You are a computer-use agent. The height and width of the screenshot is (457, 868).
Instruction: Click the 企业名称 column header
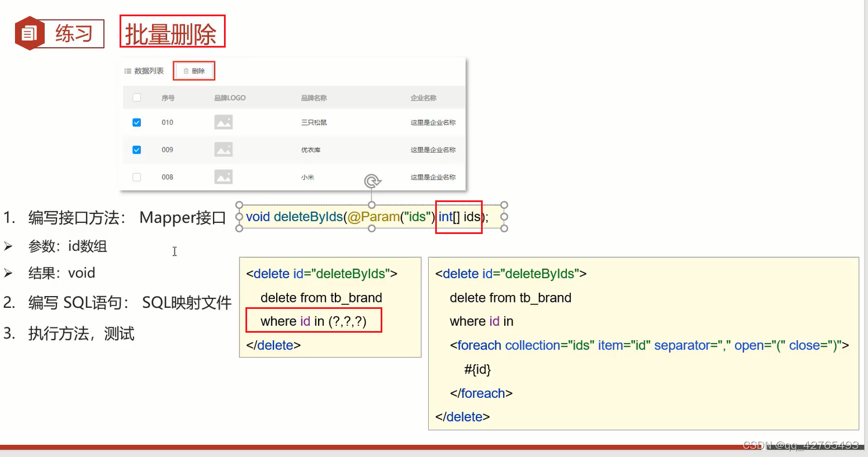pyautogui.click(x=424, y=98)
